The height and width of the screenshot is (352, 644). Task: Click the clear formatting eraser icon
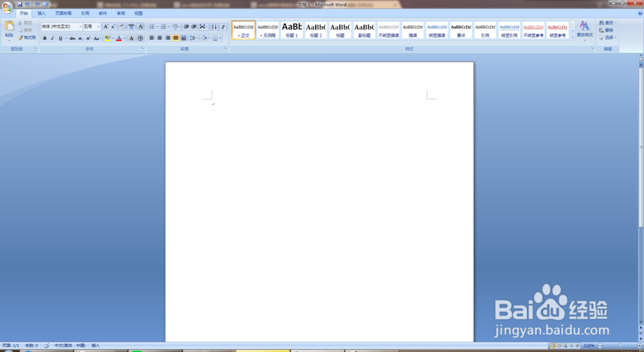pos(122,26)
